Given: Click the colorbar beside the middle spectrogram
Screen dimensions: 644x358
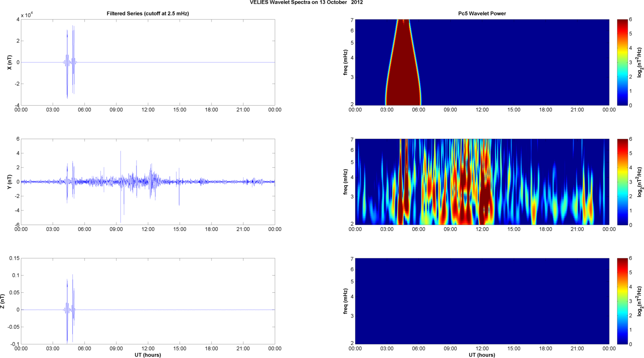Looking at the screenshot, I should coord(622,182).
